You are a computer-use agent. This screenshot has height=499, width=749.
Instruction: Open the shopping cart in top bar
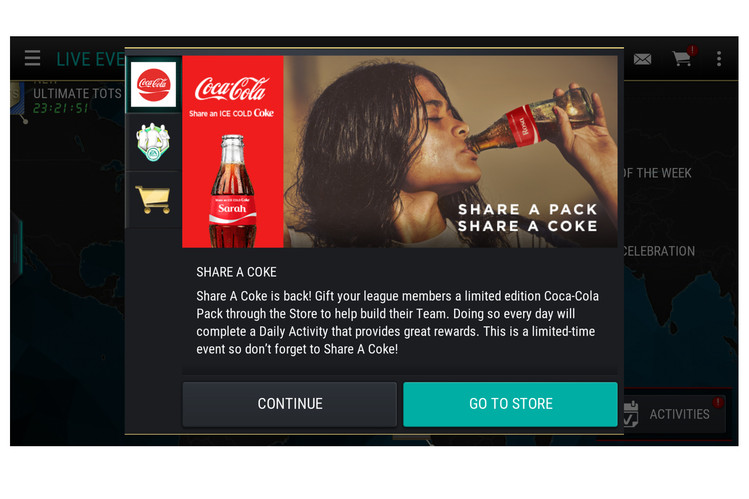point(682,59)
